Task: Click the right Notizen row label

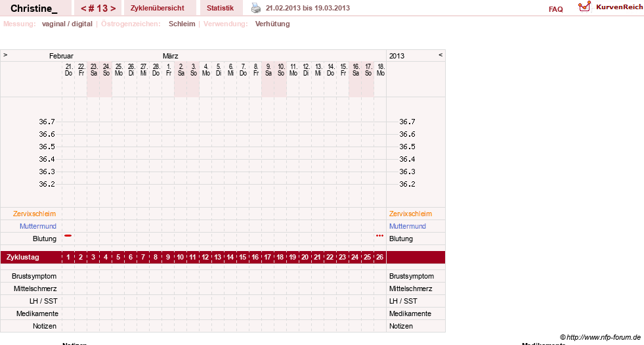Action: tap(401, 326)
